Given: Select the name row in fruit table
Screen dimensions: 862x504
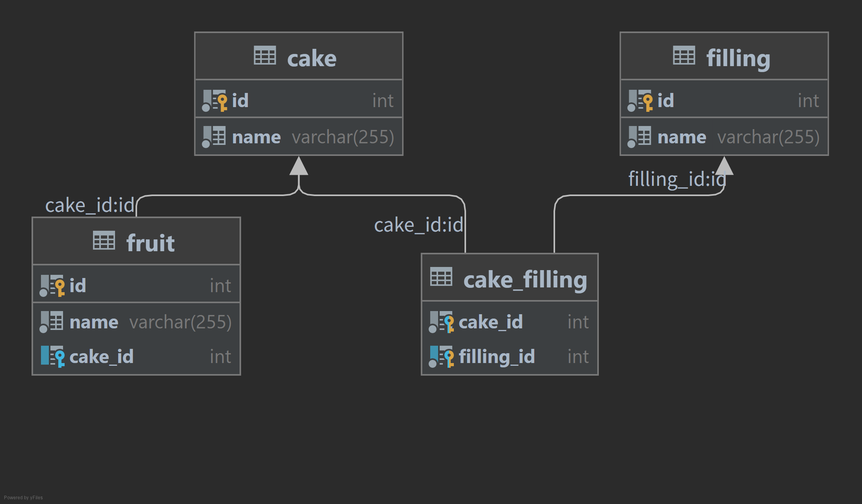Looking at the screenshot, I should tap(136, 322).
